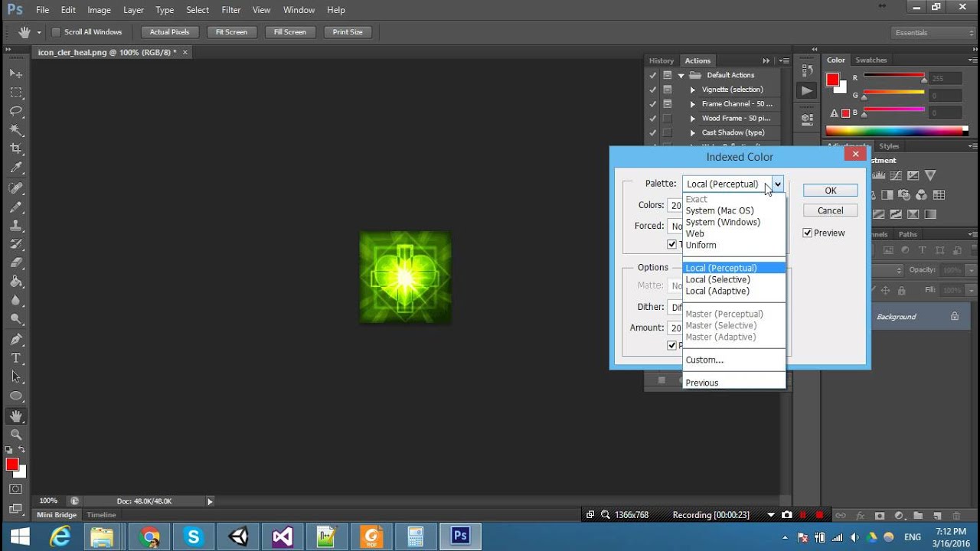Toggle Quick Mask mode icon
980x551 pixels.
pos(15,488)
